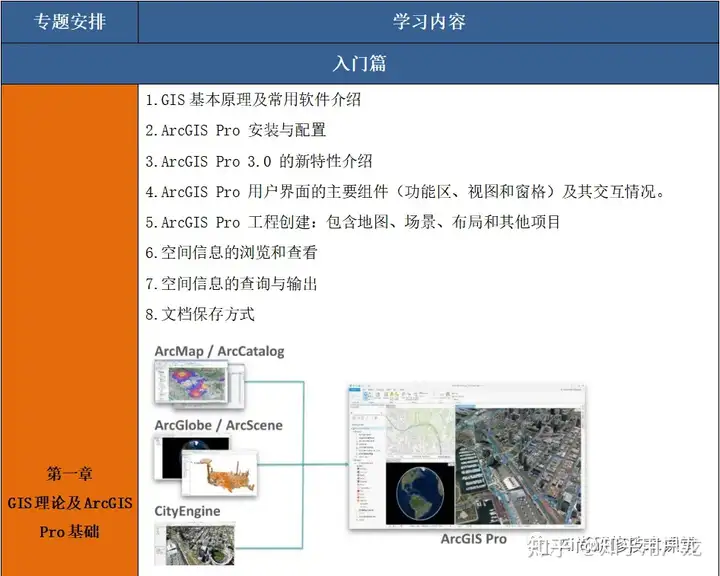Screen dimensions: 720x576
Task: Select line 7.空间信息的查询与输出
Action: click(231, 283)
